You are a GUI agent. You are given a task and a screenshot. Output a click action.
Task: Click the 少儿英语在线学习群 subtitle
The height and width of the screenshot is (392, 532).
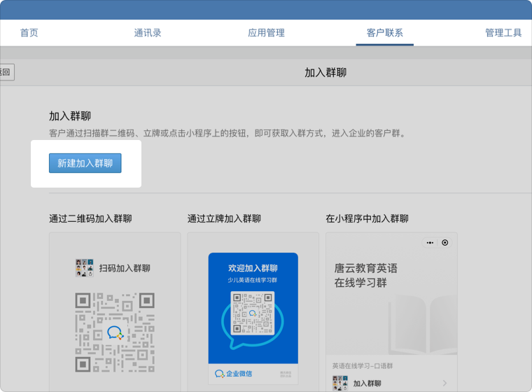pos(253,280)
